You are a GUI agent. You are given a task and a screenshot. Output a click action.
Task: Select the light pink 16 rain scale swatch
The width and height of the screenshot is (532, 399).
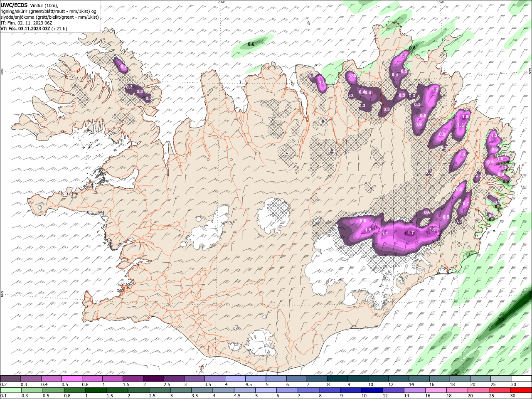(x=436, y=390)
